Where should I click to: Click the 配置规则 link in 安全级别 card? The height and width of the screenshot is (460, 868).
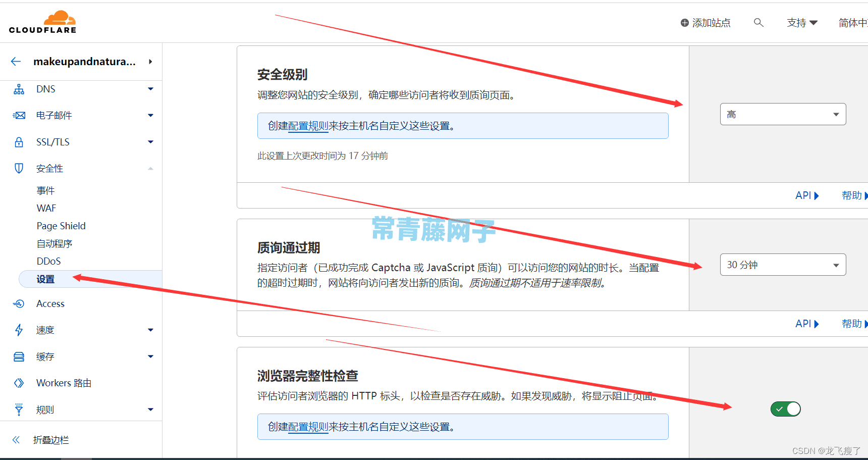pyautogui.click(x=308, y=126)
